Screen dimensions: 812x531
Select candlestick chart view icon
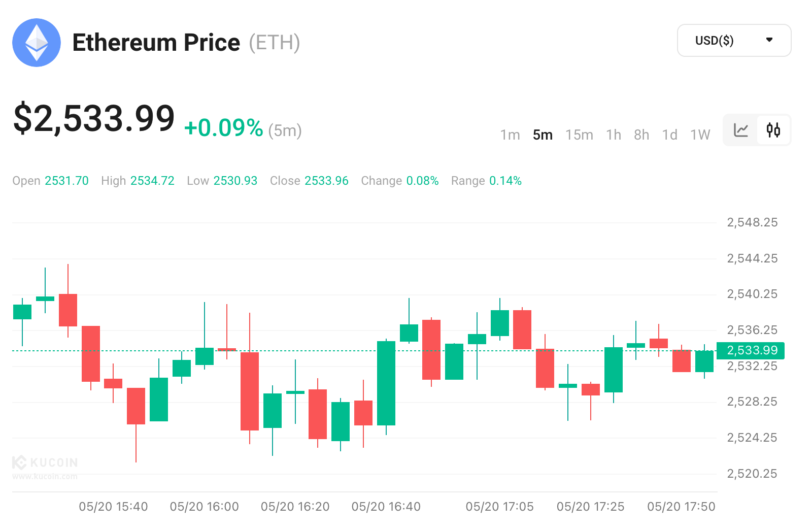tap(773, 130)
